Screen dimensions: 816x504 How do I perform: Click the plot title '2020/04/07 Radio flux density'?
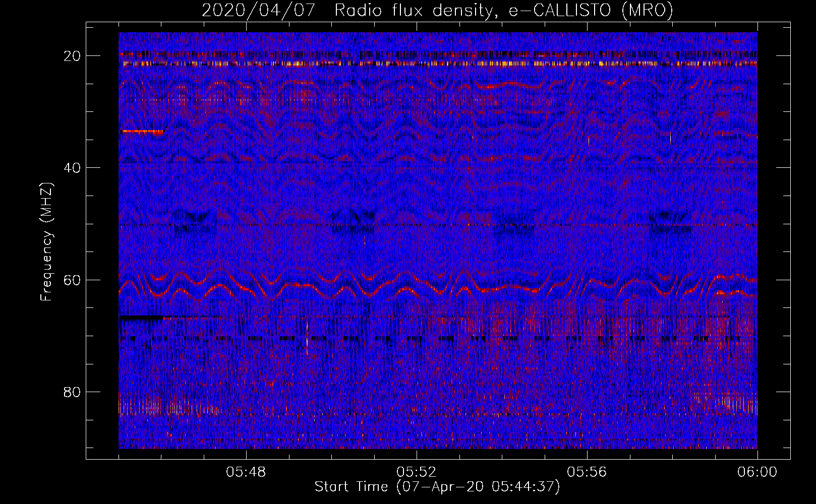coord(437,10)
